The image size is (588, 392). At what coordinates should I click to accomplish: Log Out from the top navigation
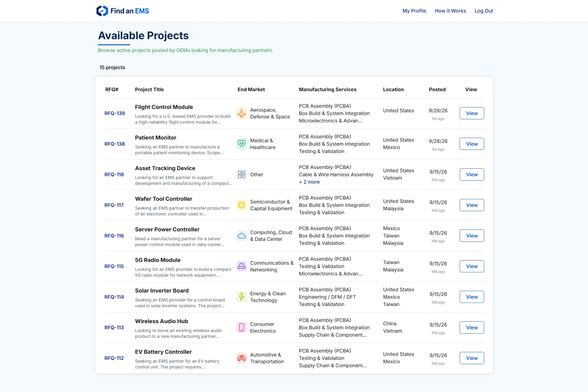point(484,11)
